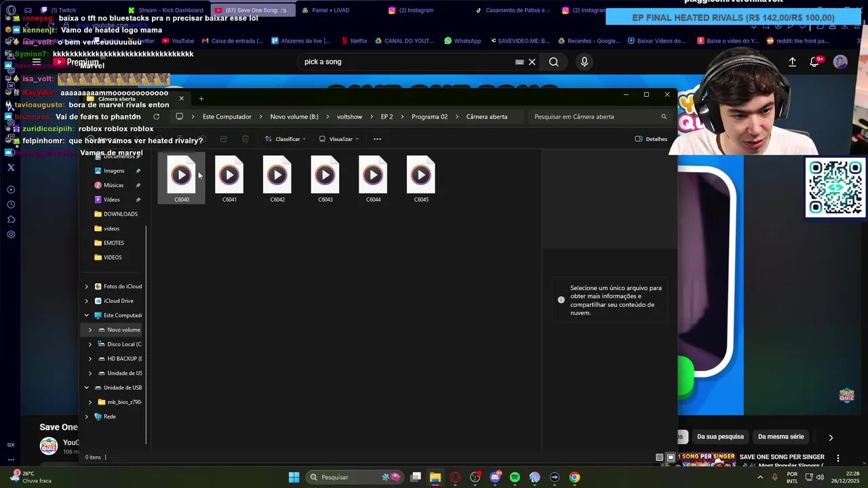This screenshot has width=868, height=488.
Task: Expand Fotos do iCloud tree node
Action: [x=86, y=287]
